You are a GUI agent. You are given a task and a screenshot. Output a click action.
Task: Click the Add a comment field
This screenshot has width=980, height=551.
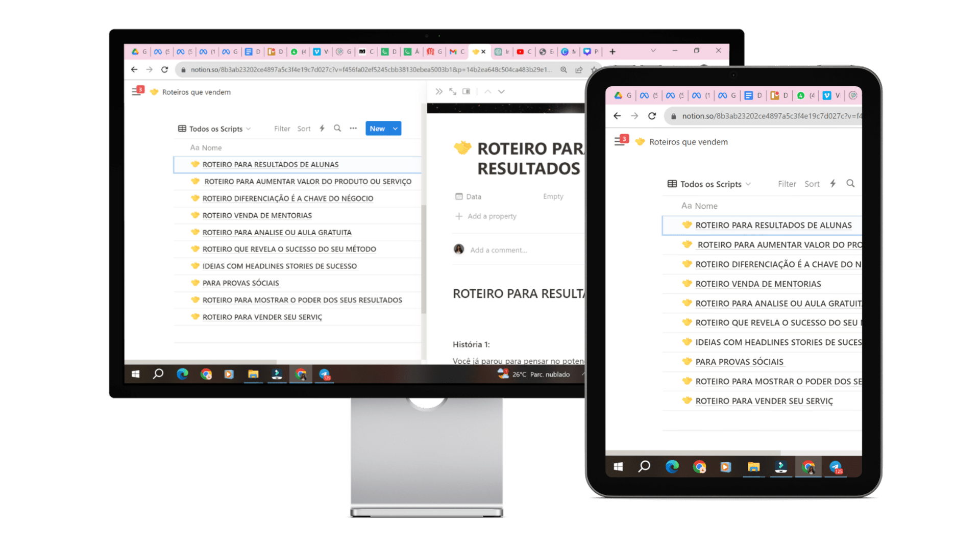(498, 250)
